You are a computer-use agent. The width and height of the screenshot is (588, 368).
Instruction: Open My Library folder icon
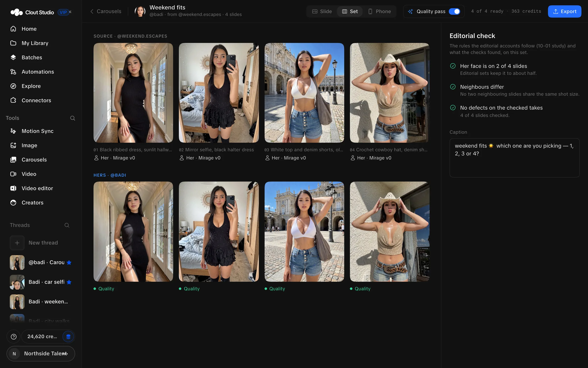(x=13, y=43)
